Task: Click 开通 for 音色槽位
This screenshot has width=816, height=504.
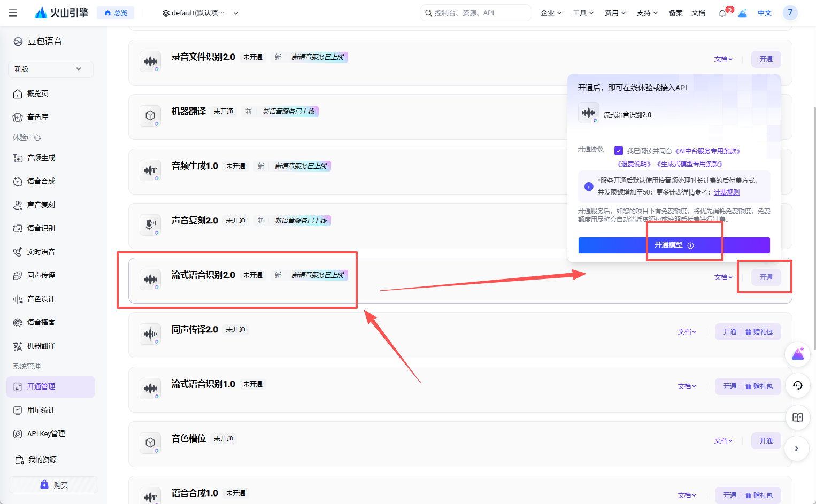Action: pos(766,441)
